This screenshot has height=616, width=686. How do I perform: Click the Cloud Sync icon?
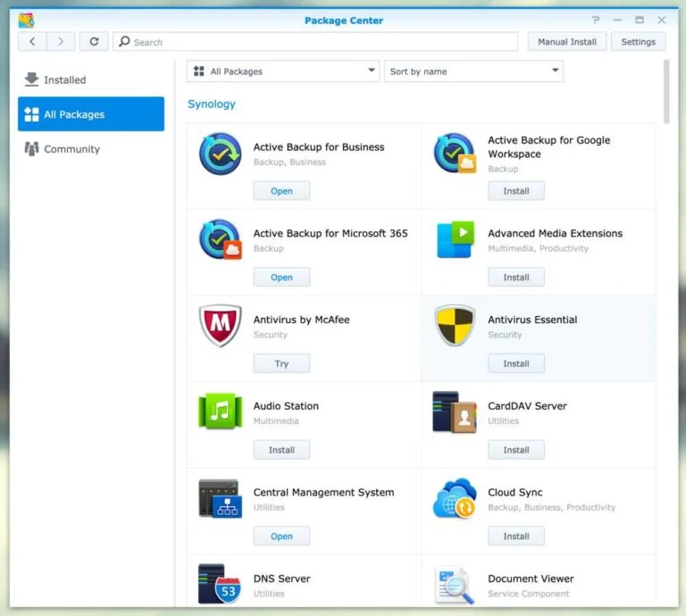[455, 498]
